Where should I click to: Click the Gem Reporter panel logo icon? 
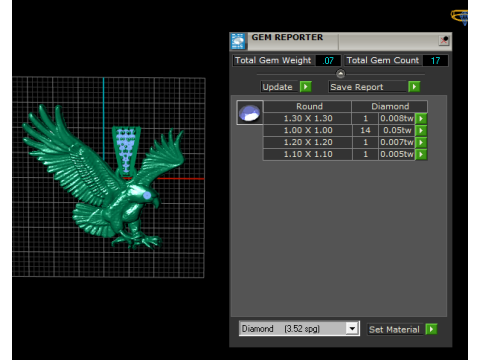pyautogui.click(x=238, y=41)
